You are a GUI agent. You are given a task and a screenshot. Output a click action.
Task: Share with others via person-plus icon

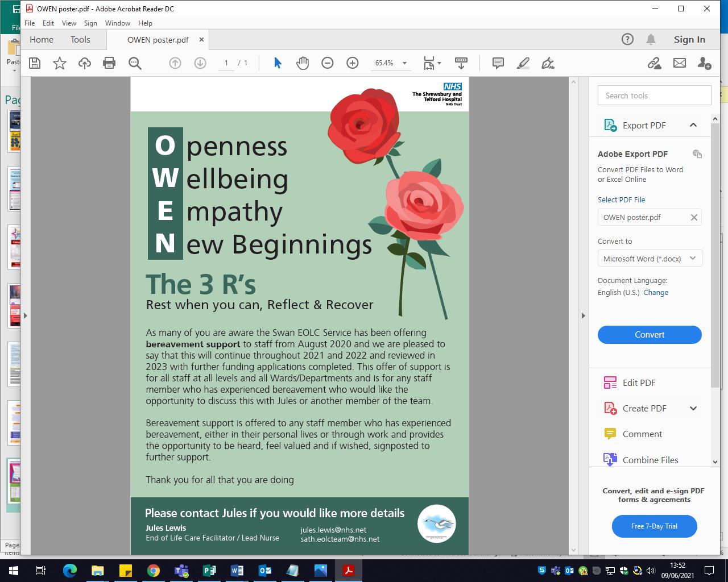704,63
